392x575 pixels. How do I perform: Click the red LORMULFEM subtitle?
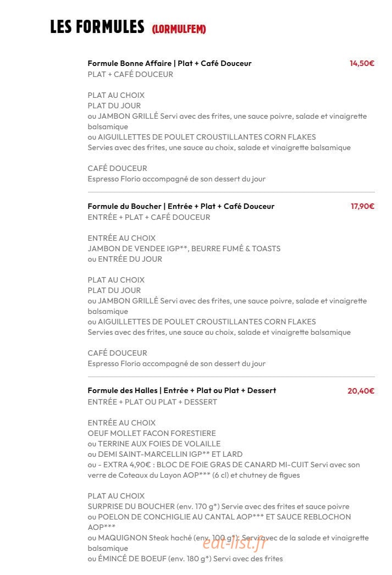(179, 29)
